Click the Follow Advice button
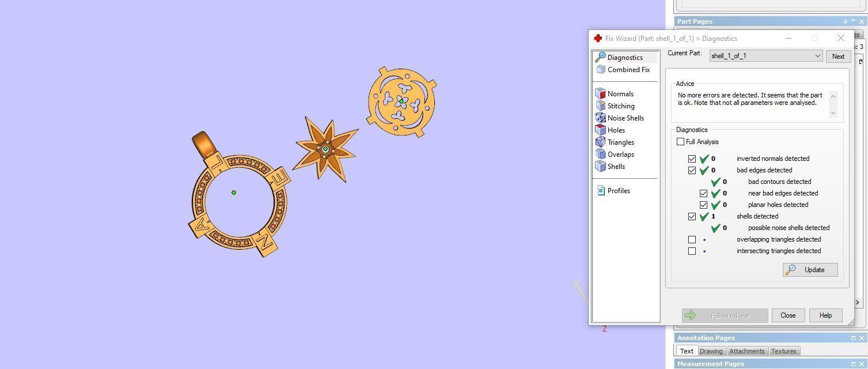Screen dimensions: 868x369 click(725, 316)
